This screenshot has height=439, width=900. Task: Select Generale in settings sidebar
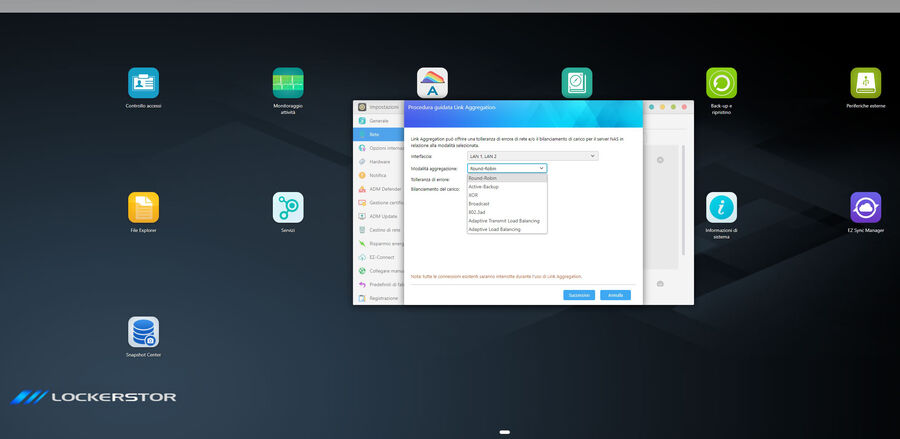[x=379, y=120]
